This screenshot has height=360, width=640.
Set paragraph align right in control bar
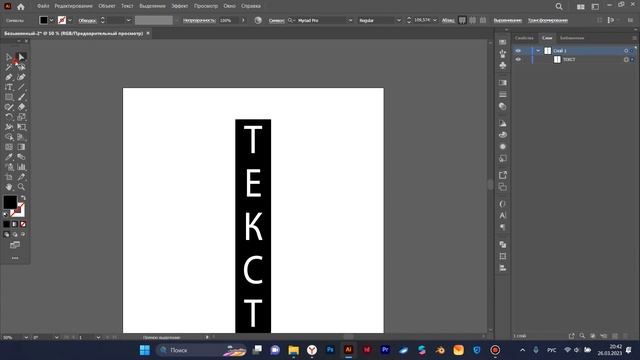point(482,20)
